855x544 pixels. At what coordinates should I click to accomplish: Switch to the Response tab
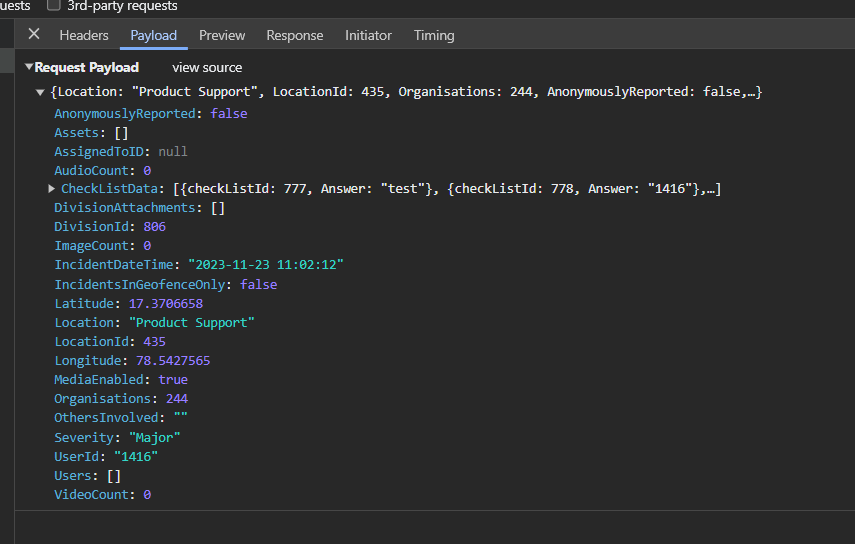[295, 35]
